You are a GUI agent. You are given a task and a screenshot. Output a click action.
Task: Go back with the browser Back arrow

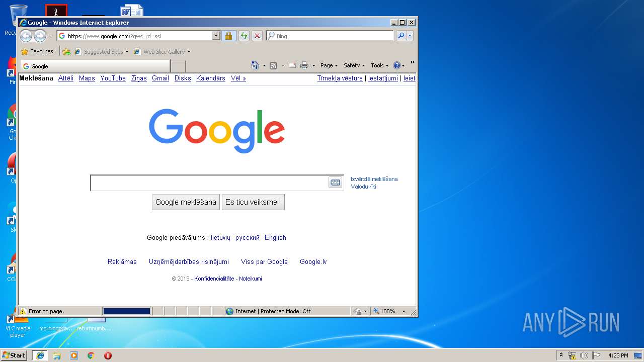coord(26,36)
